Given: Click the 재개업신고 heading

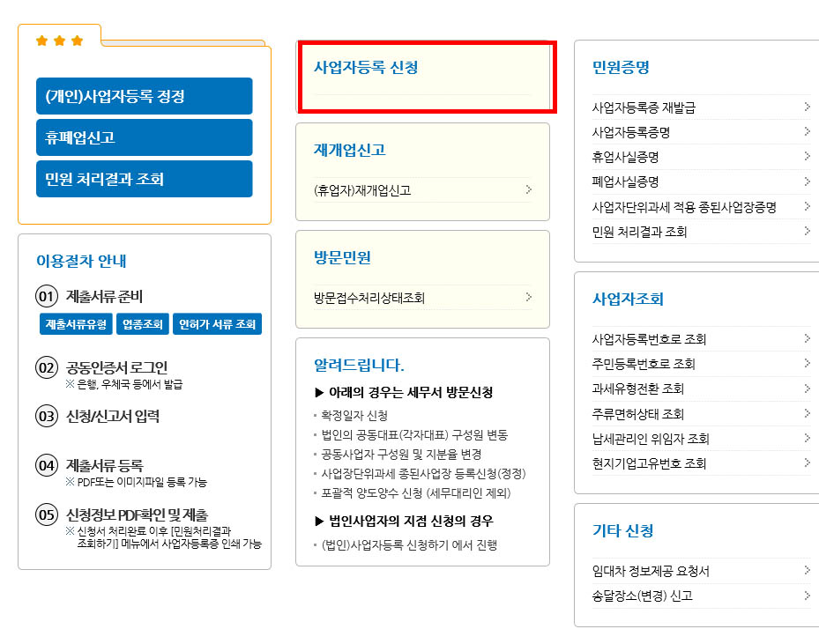Looking at the screenshot, I should (x=349, y=151).
